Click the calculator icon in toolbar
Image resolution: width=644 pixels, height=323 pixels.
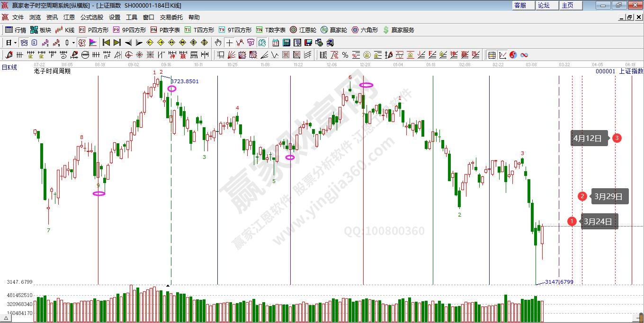coord(286,43)
